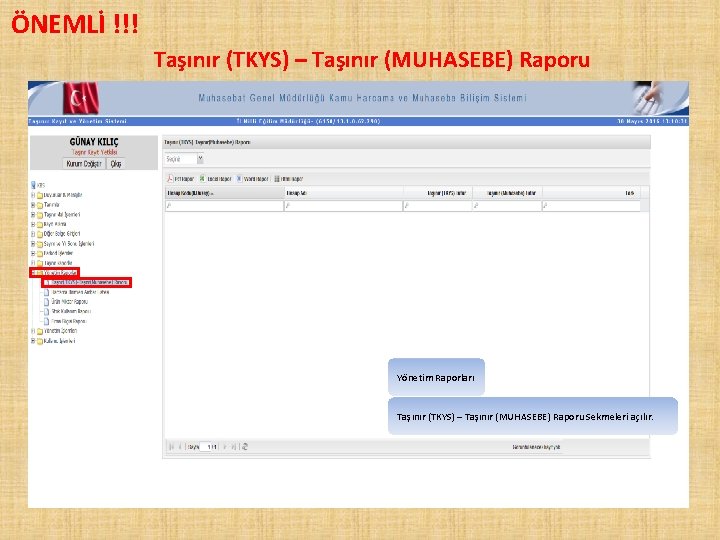Expand the Tanımlar tree node
The height and width of the screenshot is (540, 720).
pyautogui.click(x=33, y=205)
